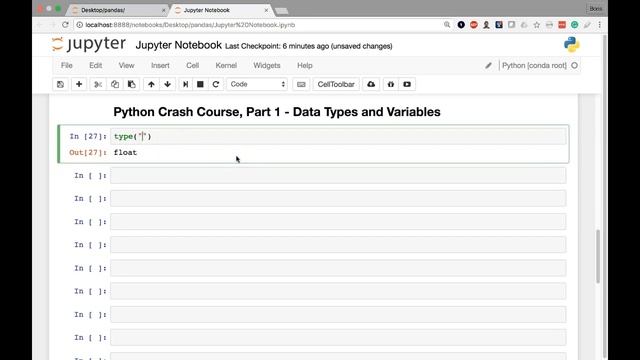The width and height of the screenshot is (640, 360).
Task: Click the magnifier zoom icon in address bar
Action: (x=447, y=25)
